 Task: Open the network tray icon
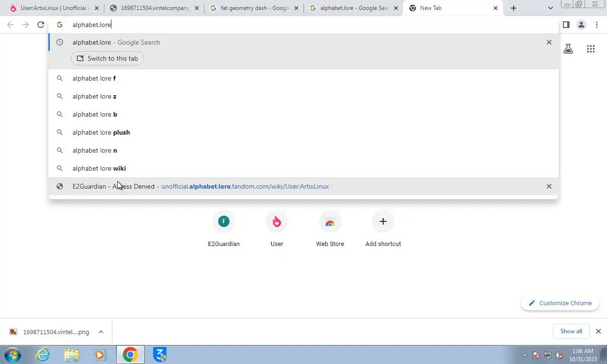point(548,355)
